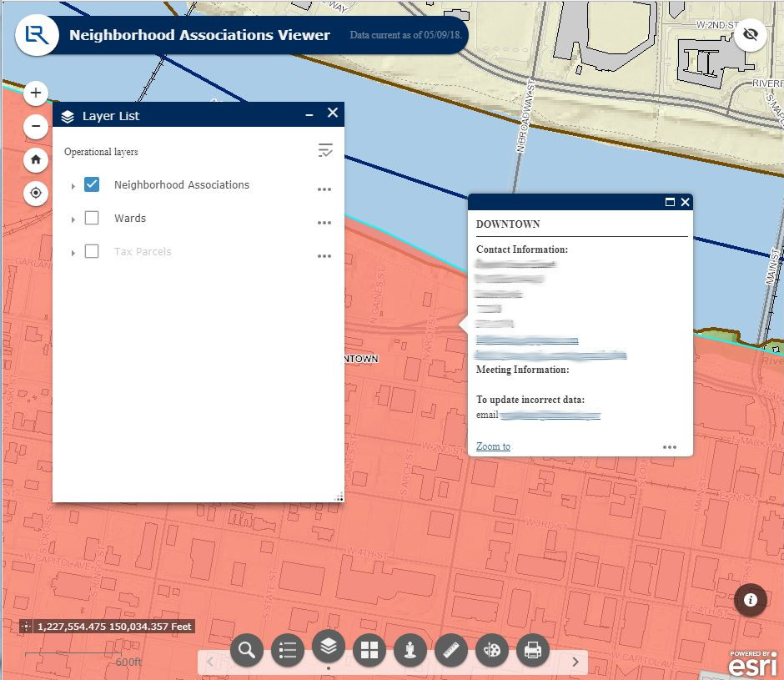Open the Basemap Gallery widget
The width and height of the screenshot is (784, 680).
[369, 649]
